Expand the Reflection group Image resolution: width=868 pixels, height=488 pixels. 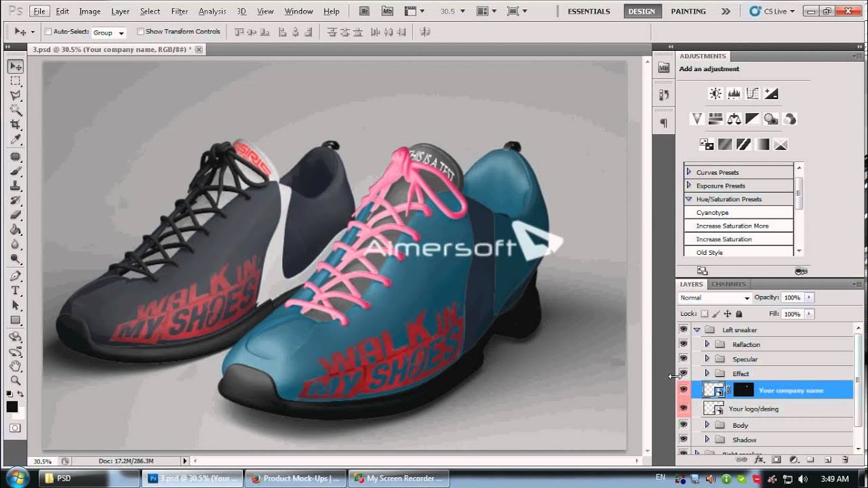[707, 344]
